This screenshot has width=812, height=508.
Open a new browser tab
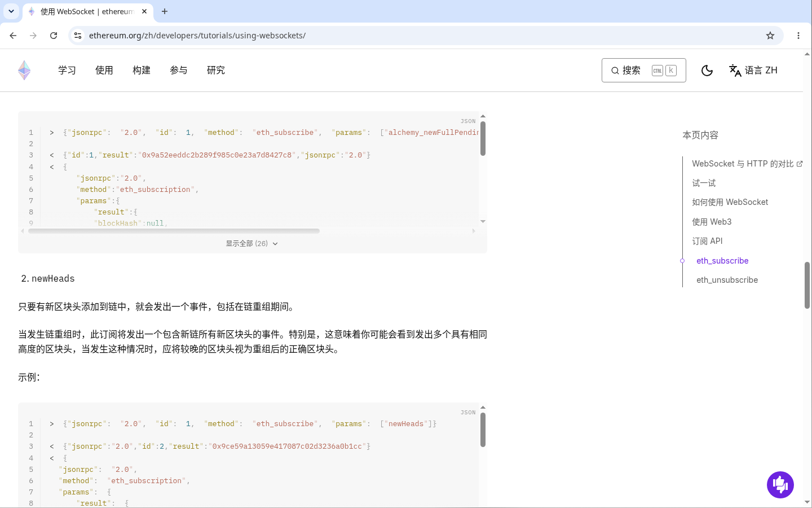pyautogui.click(x=165, y=11)
